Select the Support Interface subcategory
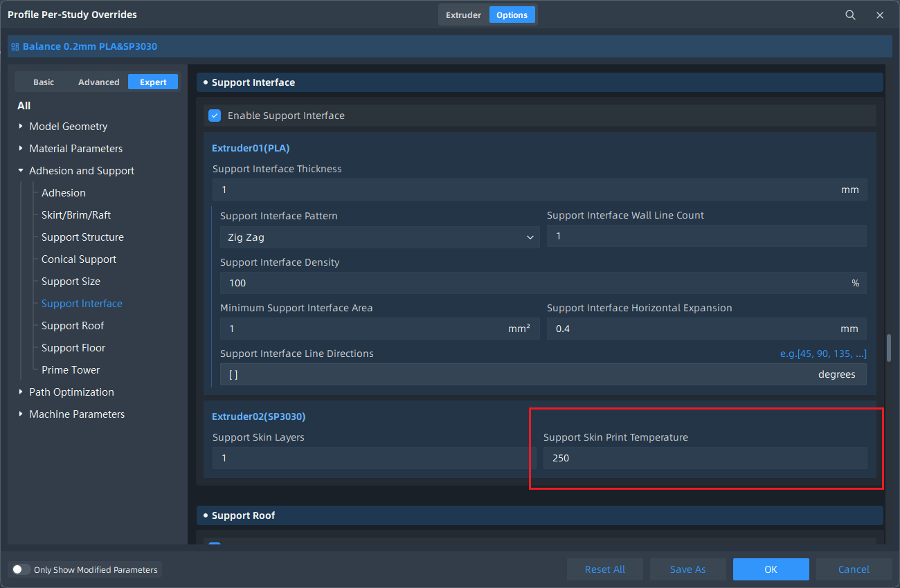The height and width of the screenshot is (588, 900). coord(82,304)
